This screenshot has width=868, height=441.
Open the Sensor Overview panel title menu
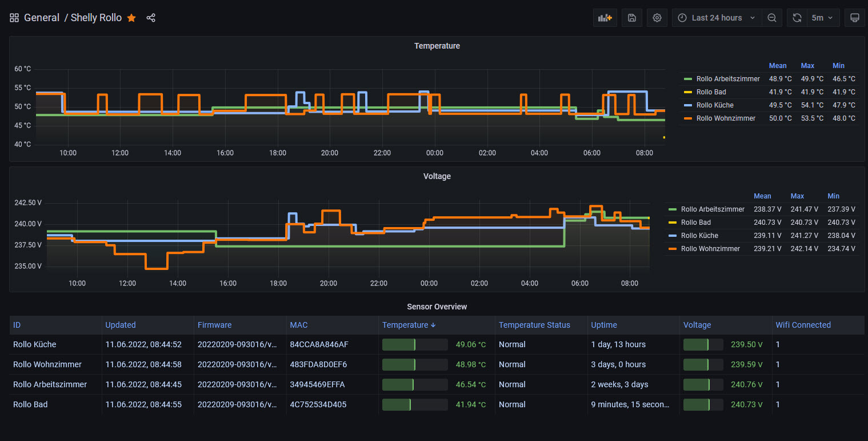[x=437, y=307]
